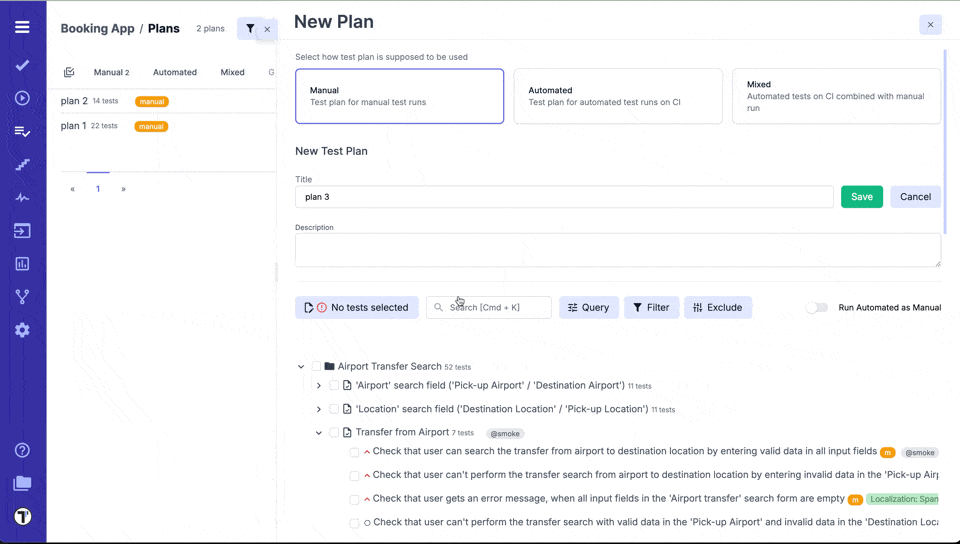Click the 'Location' search field suite file icon
Screen dimensions: 960x544
(347, 409)
